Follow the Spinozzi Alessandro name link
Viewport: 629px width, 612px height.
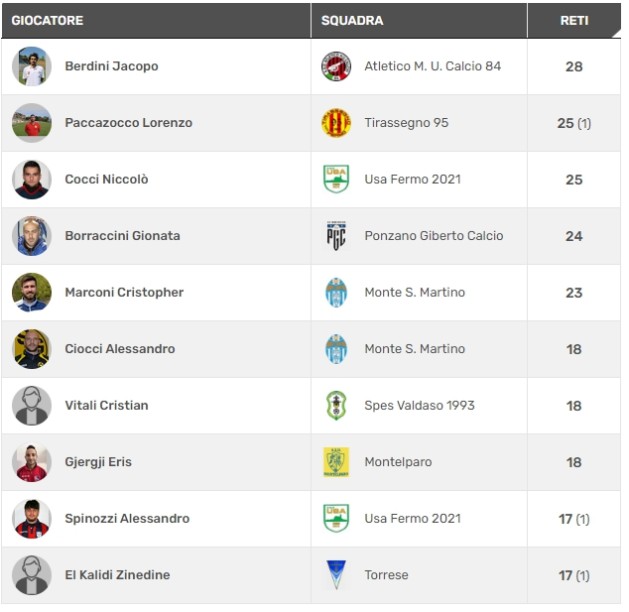tap(127, 519)
